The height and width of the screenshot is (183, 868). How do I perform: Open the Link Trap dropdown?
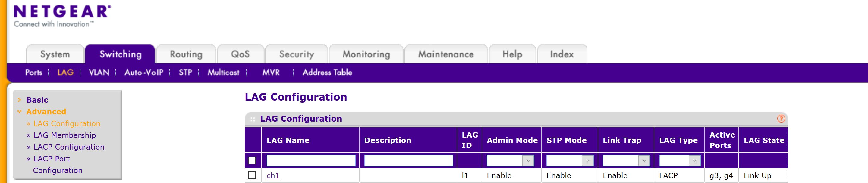[626, 160]
